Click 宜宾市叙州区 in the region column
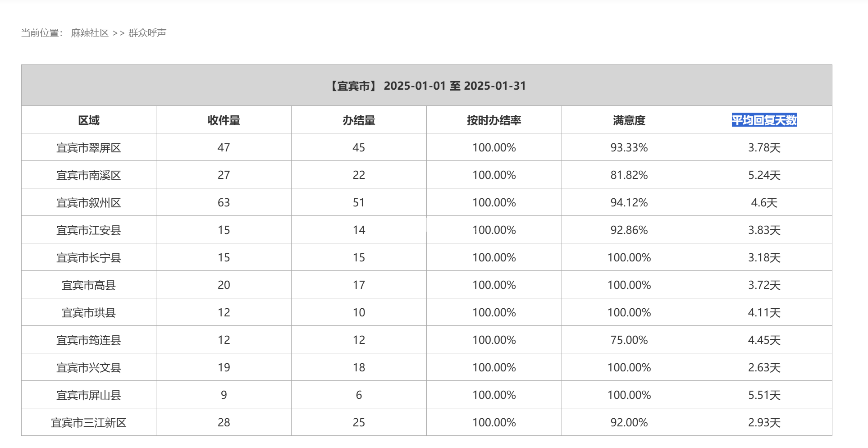868x448 pixels. [x=89, y=203]
